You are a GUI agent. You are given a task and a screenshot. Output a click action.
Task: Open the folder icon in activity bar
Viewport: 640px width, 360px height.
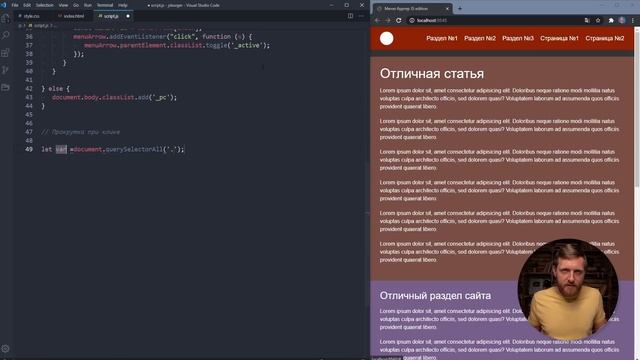5,87
